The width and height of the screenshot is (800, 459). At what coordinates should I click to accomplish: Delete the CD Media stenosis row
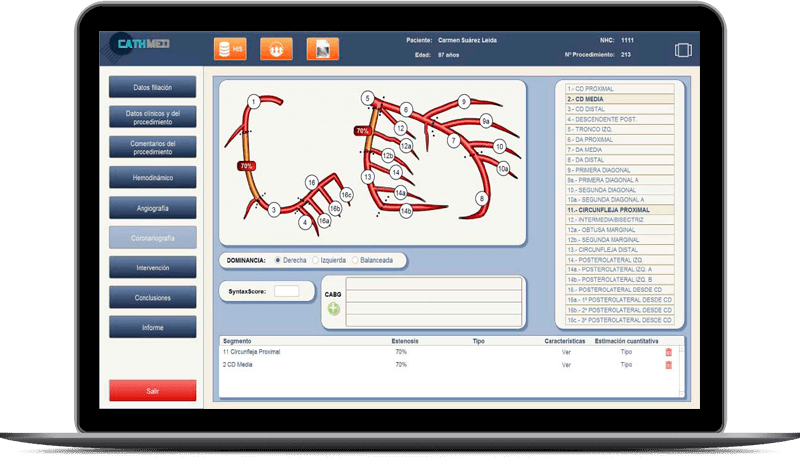(668, 365)
